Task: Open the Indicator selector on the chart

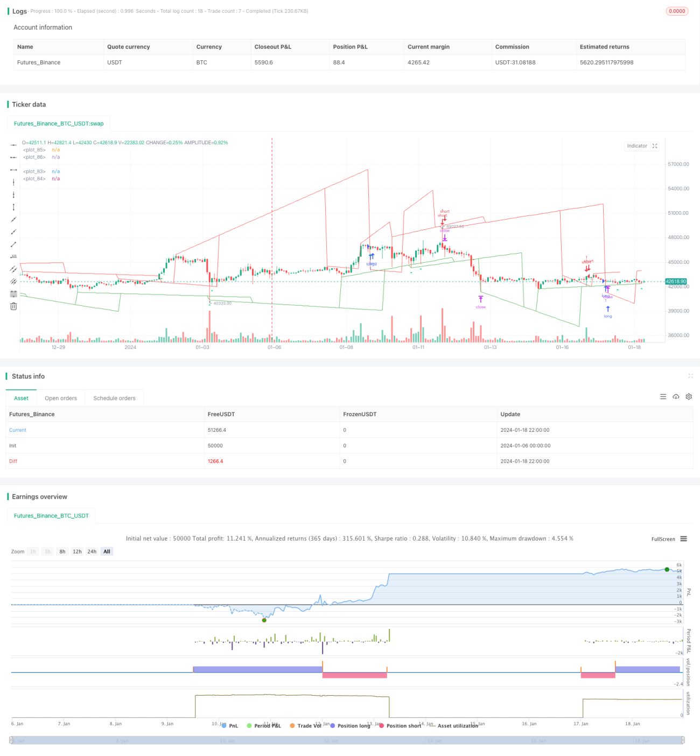Action: tap(636, 146)
